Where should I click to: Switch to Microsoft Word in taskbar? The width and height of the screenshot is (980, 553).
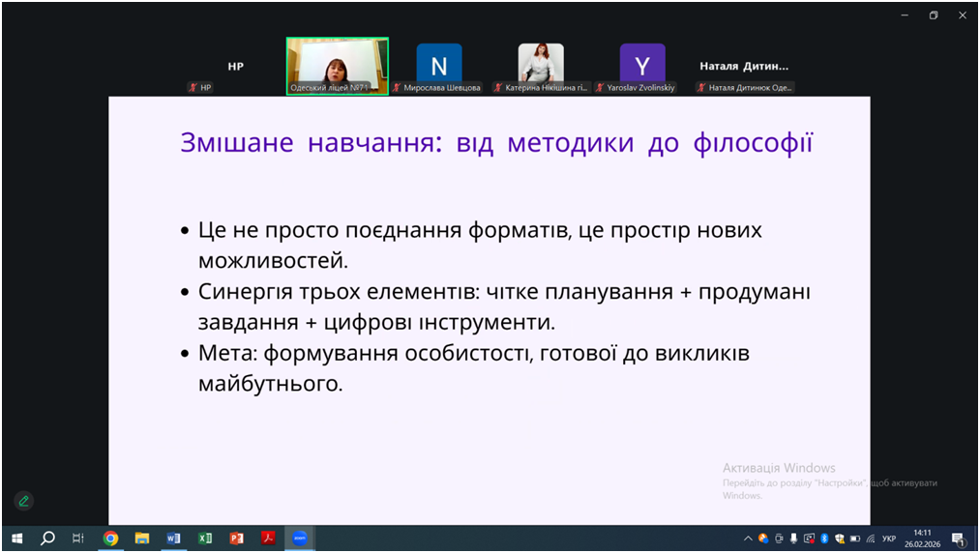[173, 538]
